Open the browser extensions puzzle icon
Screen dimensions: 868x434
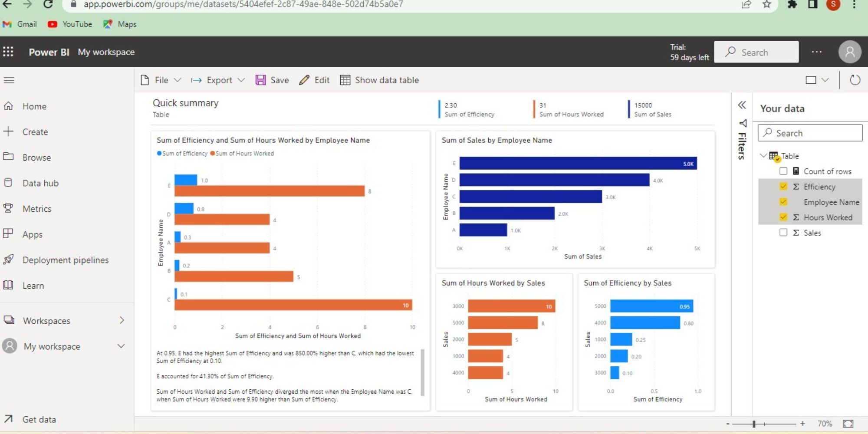click(792, 4)
